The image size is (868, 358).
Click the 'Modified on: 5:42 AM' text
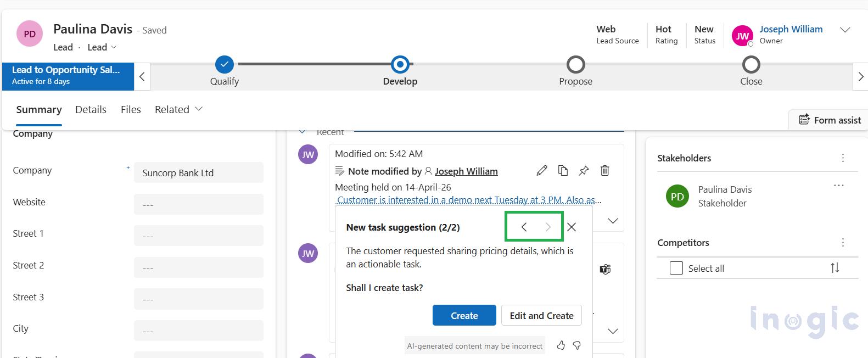pos(379,154)
